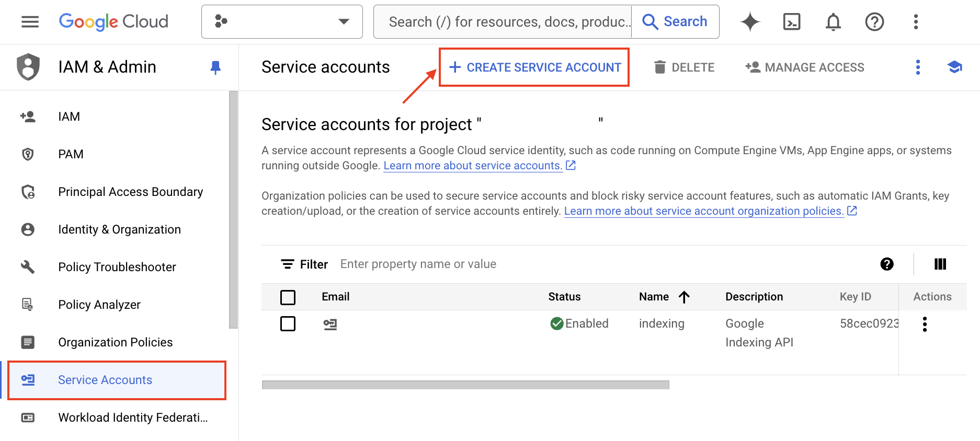Click the Policy Troubleshooter wrench icon

28,267
